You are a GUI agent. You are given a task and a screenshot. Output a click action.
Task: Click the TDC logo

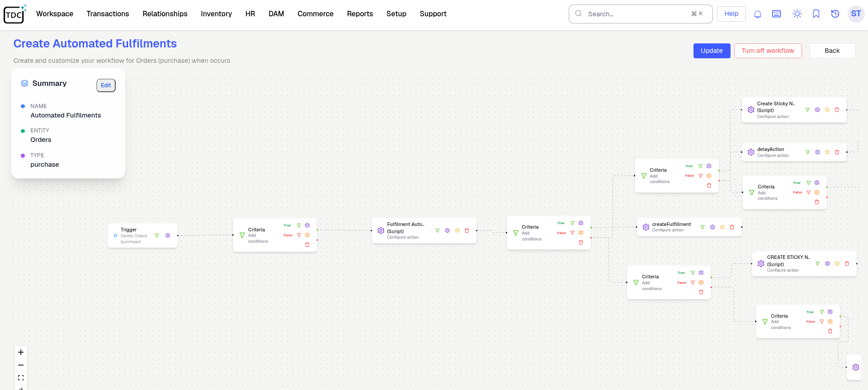pyautogui.click(x=15, y=14)
